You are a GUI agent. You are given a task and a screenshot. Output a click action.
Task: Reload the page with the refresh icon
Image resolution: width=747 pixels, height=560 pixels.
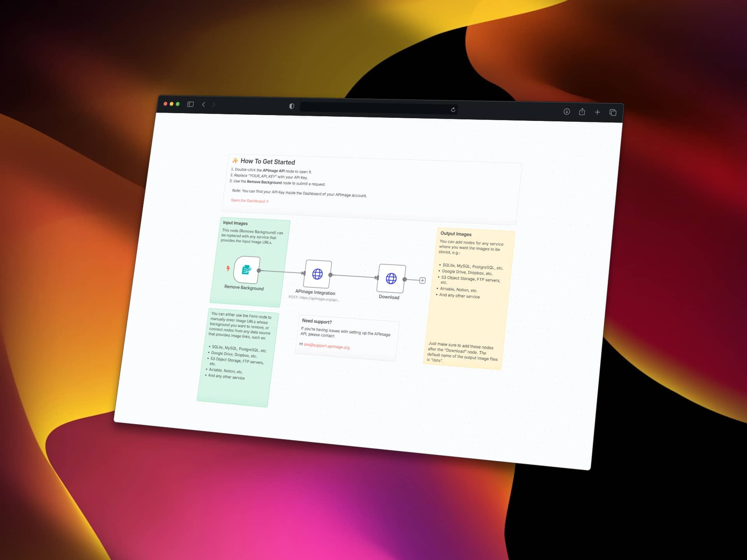453,110
